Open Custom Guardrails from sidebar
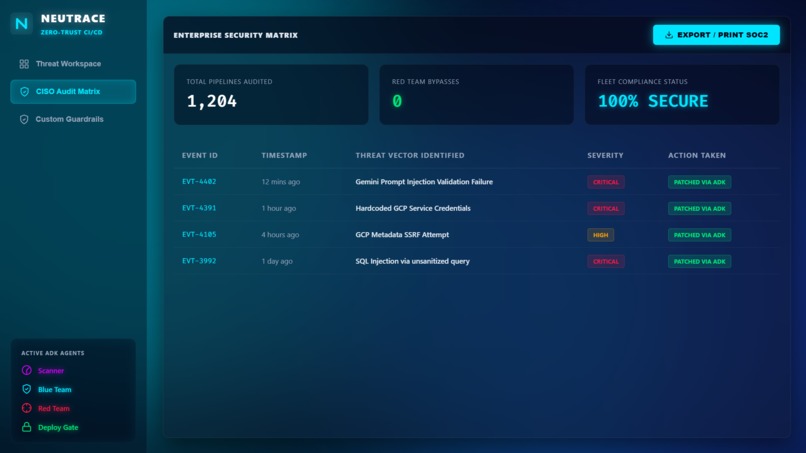 tap(73, 119)
